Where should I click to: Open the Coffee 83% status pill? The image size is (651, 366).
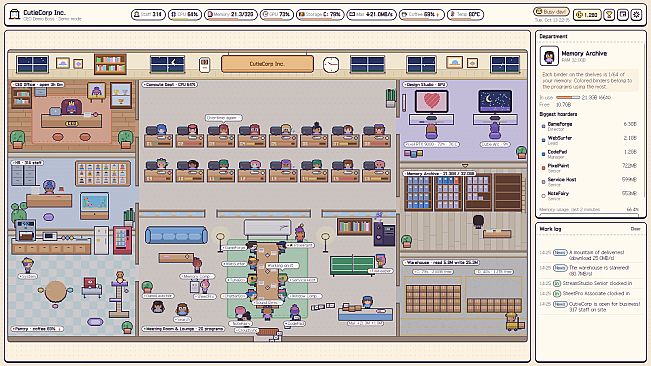[x=421, y=15]
